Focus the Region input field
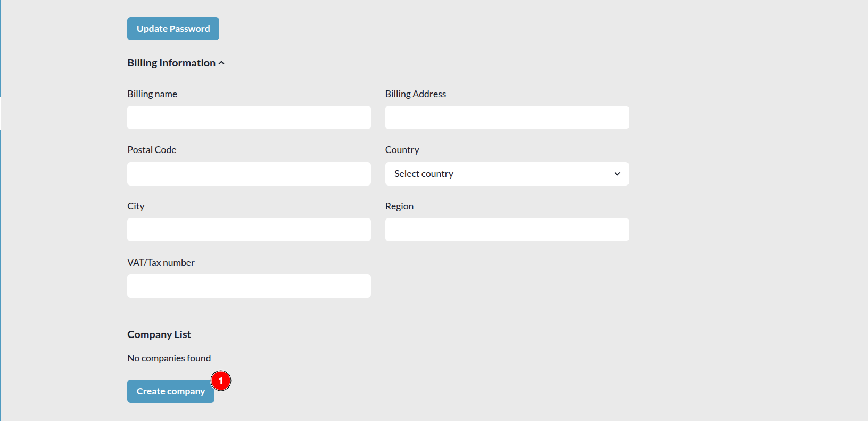868x421 pixels. tap(507, 230)
